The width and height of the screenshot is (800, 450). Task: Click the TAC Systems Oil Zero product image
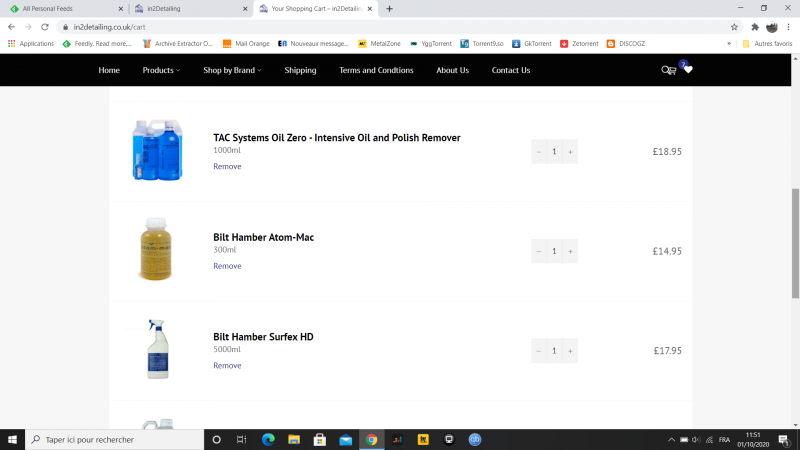pyautogui.click(x=157, y=151)
